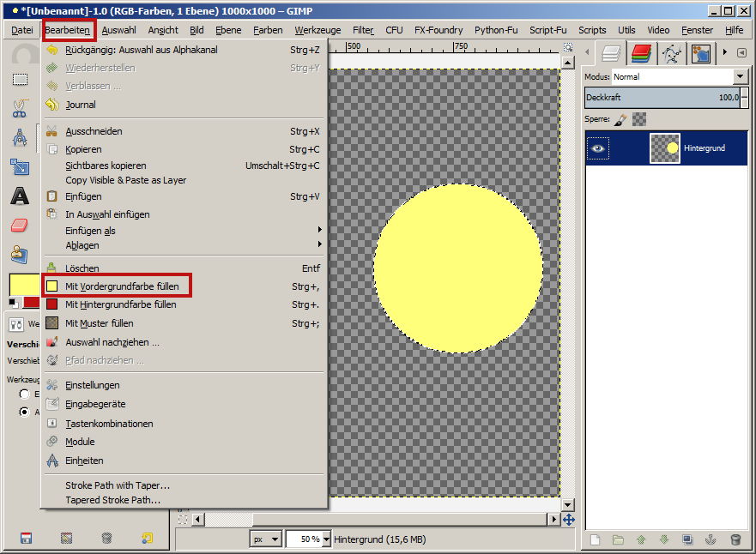This screenshot has height=554, width=756.
Task: Raise the layer with the up arrow
Action: [x=641, y=539]
